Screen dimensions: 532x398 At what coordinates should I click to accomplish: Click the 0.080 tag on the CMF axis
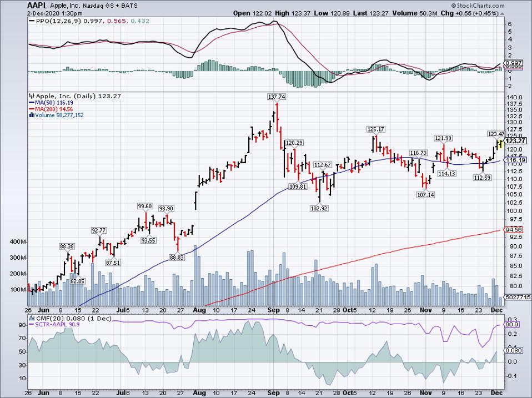(x=513, y=350)
